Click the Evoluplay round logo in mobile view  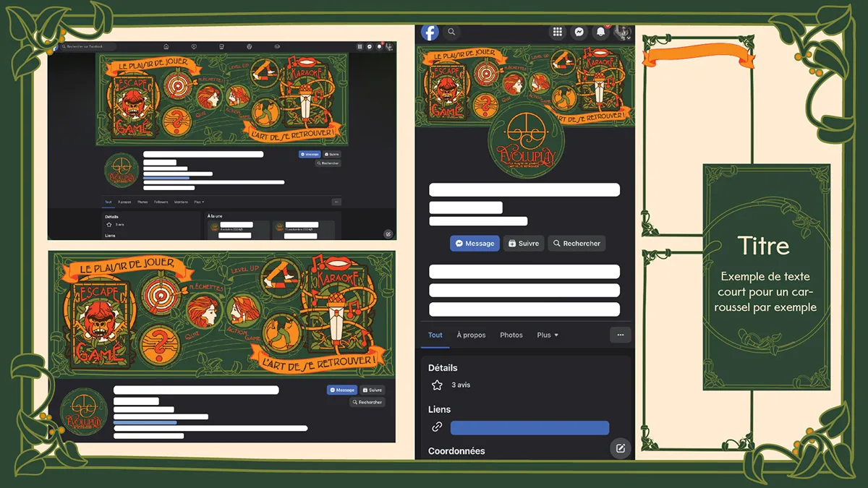526,139
